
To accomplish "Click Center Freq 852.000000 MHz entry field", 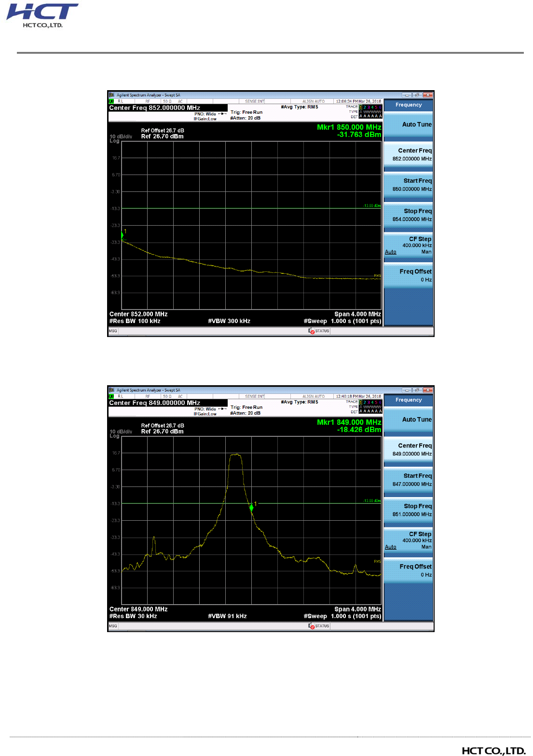I will tap(168, 108).
